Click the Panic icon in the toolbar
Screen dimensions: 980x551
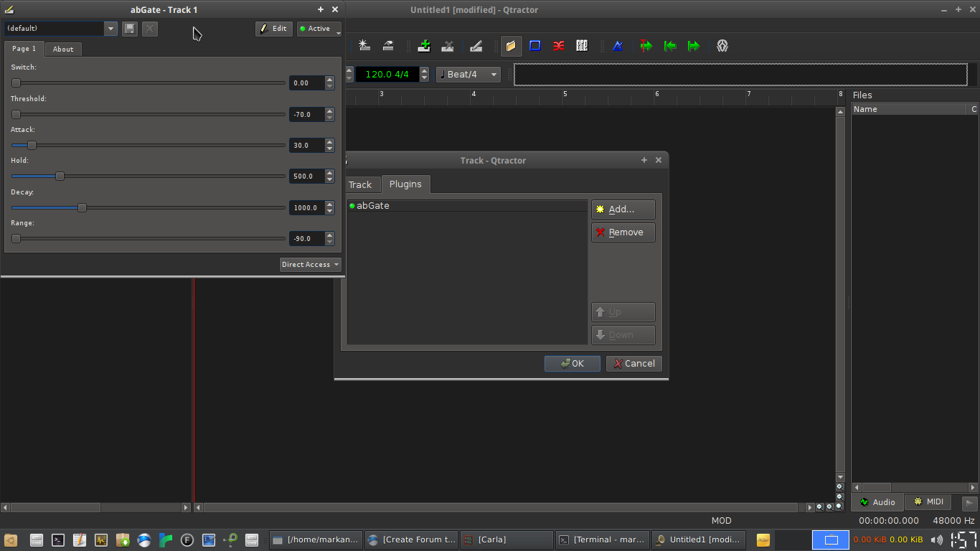[x=722, y=46]
